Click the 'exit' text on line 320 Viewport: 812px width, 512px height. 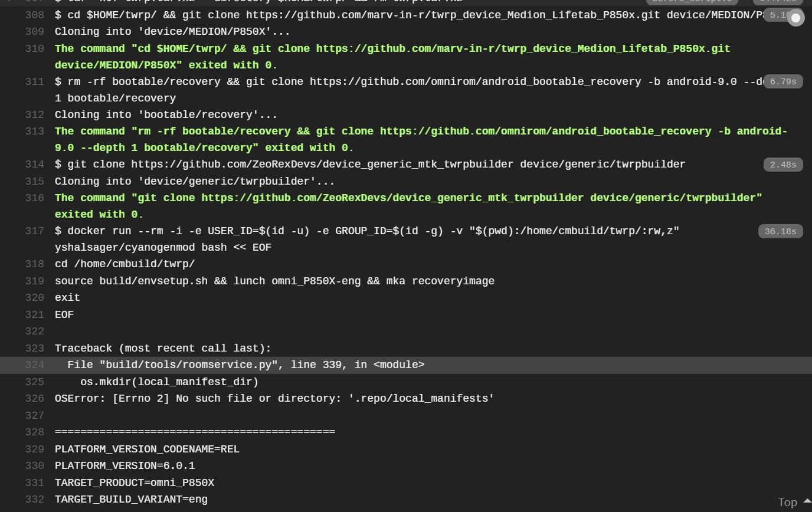[67, 298]
